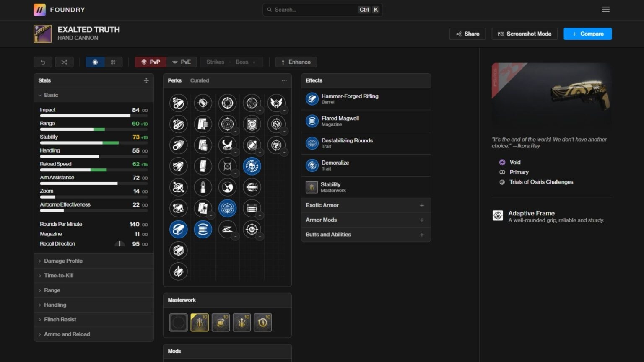Select the skull Demoralize perk in grid
Image resolution: width=644 pixels, height=362 pixels.
point(252,166)
